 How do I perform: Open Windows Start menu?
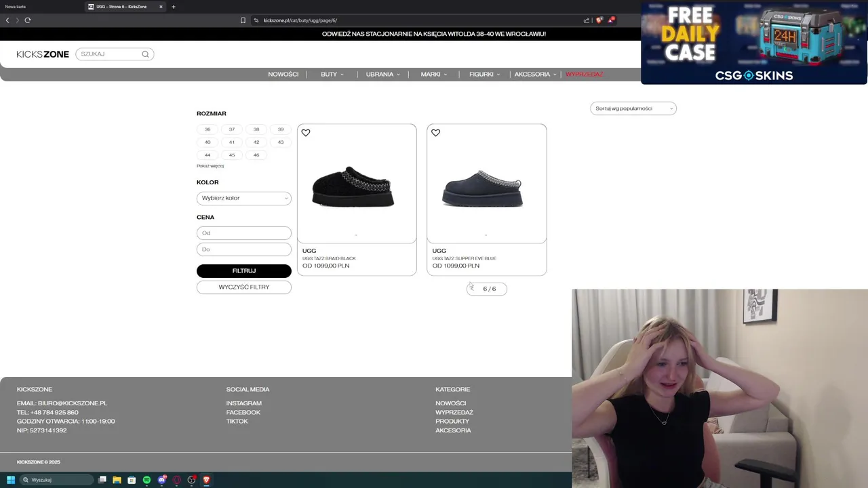[11, 480]
